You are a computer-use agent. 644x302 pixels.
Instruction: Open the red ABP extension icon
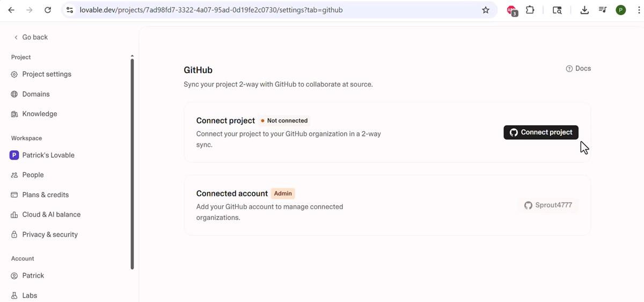512,10
